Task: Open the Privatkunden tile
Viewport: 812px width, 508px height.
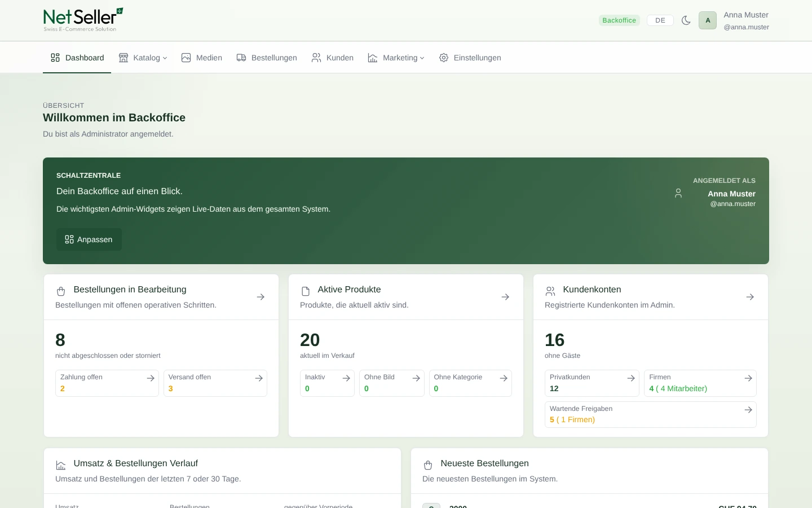Action: pos(592,383)
